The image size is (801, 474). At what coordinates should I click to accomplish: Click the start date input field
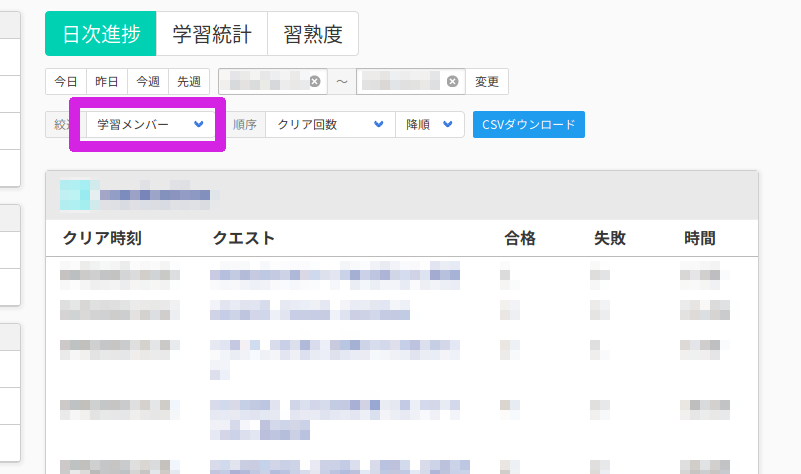point(273,81)
